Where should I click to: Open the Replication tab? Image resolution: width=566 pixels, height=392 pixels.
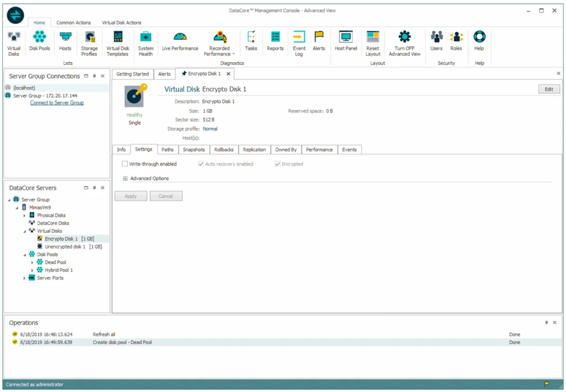pyautogui.click(x=254, y=149)
